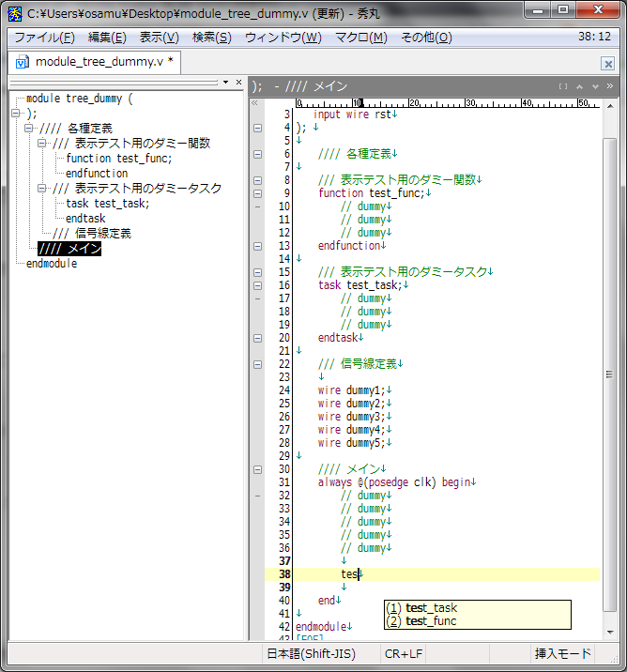Collapse the 各種定義 node in outline tree
The image size is (627, 672).
click(29, 129)
